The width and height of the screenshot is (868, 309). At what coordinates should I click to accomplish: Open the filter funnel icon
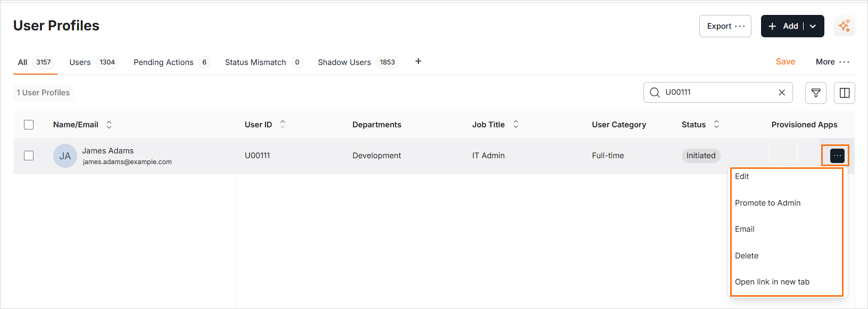815,93
